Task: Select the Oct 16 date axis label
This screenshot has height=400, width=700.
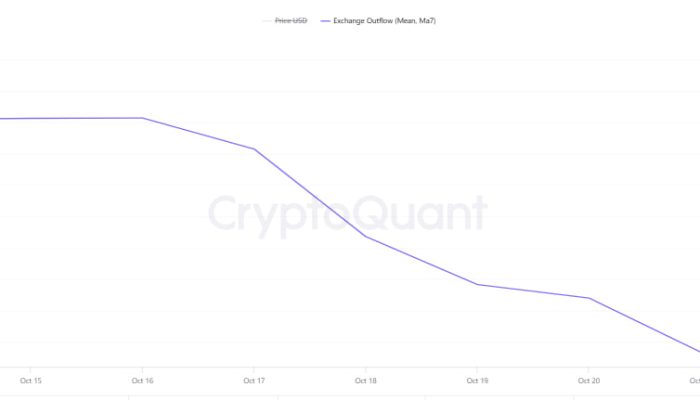Action: [x=143, y=381]
